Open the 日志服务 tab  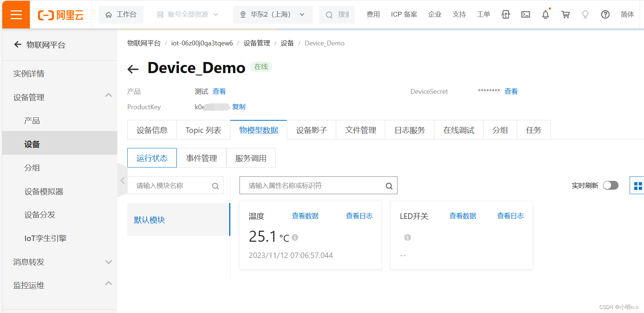pyautogui.click(x=410, y=130)
